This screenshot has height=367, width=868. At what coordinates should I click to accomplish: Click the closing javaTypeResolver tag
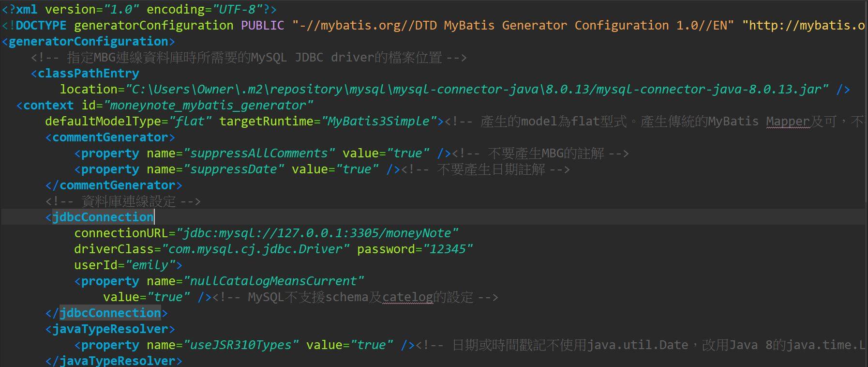(114, 361)
